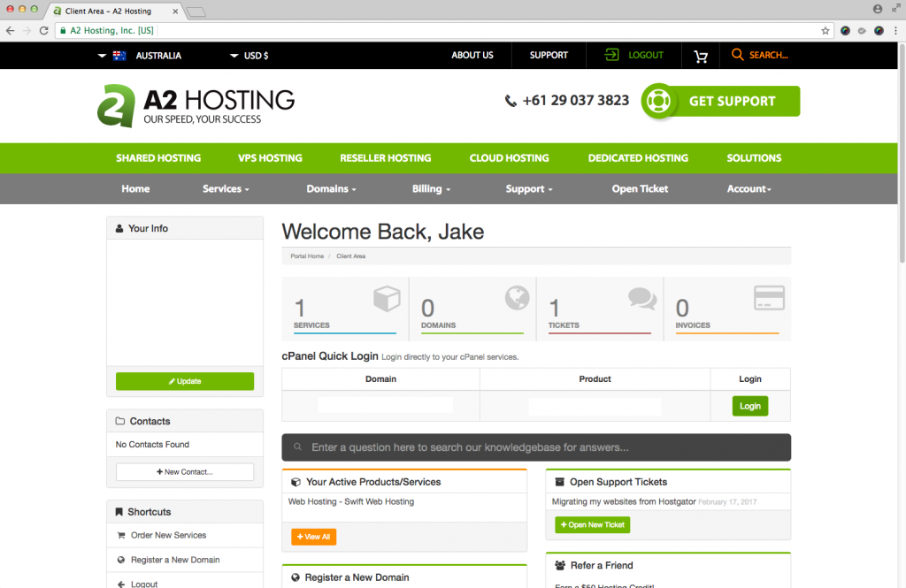
Task: Click the Tickets chat bubbles icon
Action: 642,298
